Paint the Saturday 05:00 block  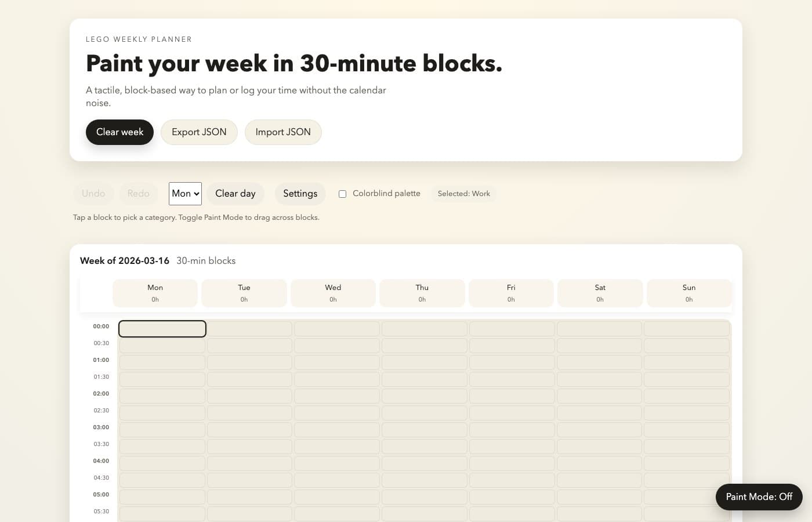click(600, 496)
